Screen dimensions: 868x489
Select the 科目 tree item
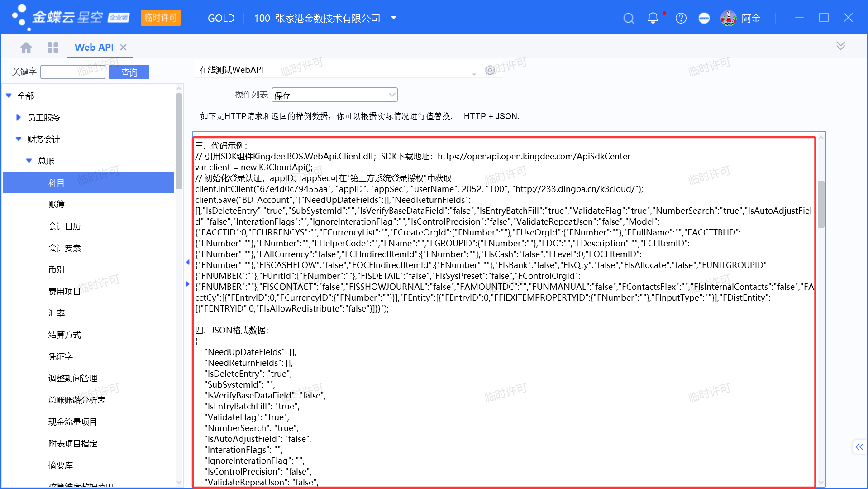pyautogui.click(x=88, y=182)
